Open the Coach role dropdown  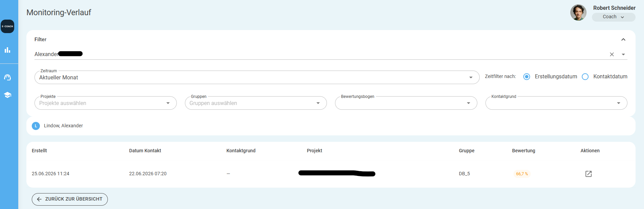pos(614,17)
